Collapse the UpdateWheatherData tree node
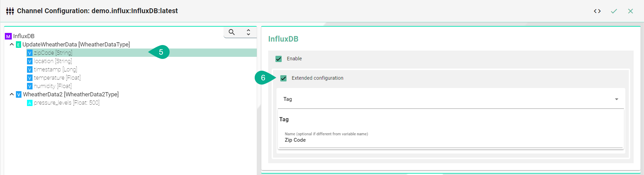This screenshot has height=175, width=644. click(12, 45)
